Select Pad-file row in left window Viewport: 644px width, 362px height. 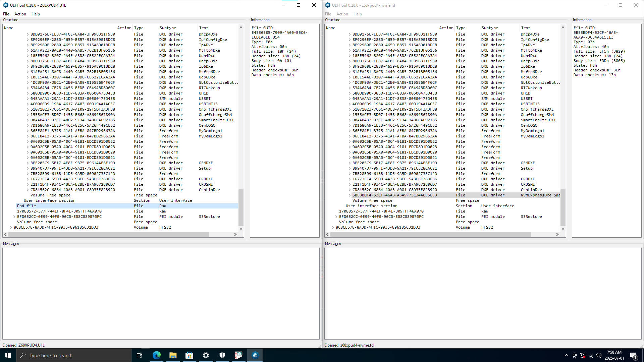127,206
